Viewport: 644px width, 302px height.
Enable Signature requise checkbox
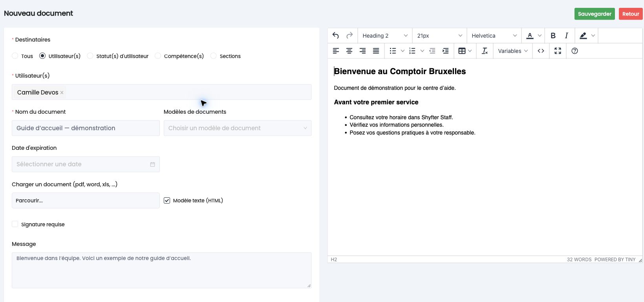(x=15, y=224)
